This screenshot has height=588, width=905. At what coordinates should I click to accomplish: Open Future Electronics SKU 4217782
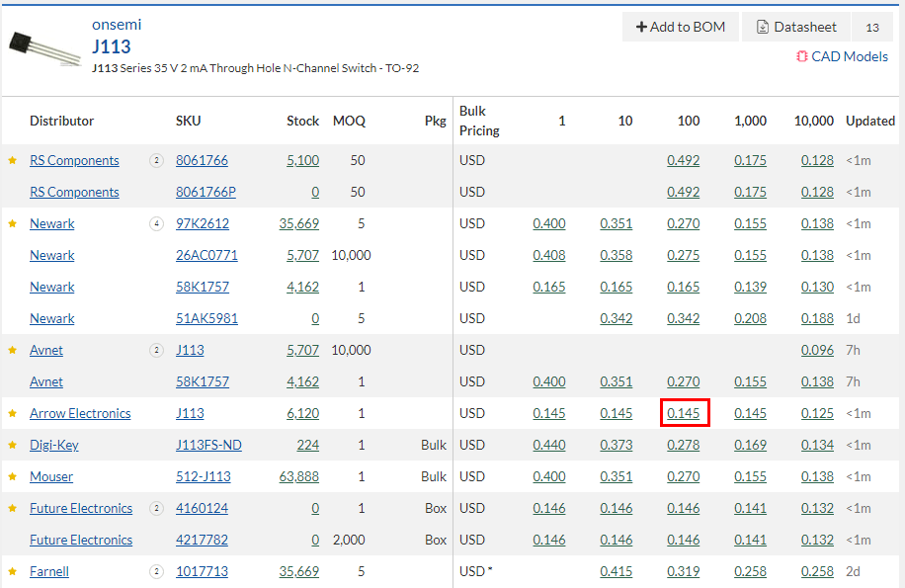tap(202, 541)
